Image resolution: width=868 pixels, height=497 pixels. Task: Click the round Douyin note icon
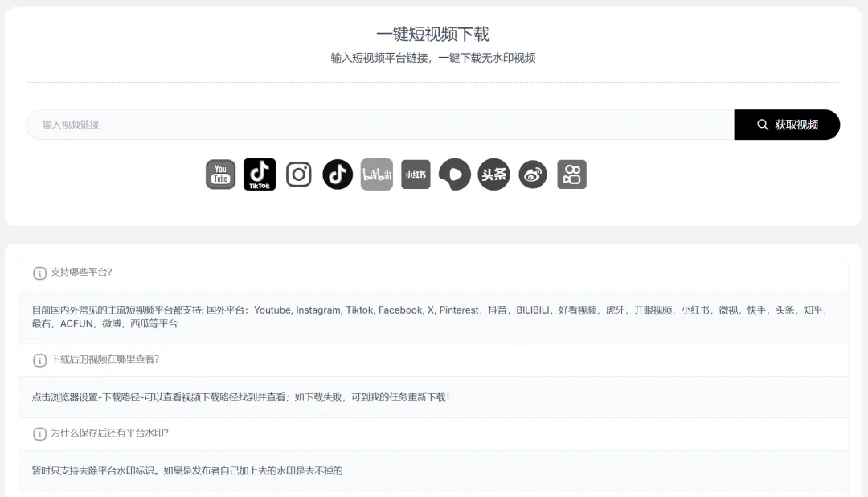coord(338,175)
